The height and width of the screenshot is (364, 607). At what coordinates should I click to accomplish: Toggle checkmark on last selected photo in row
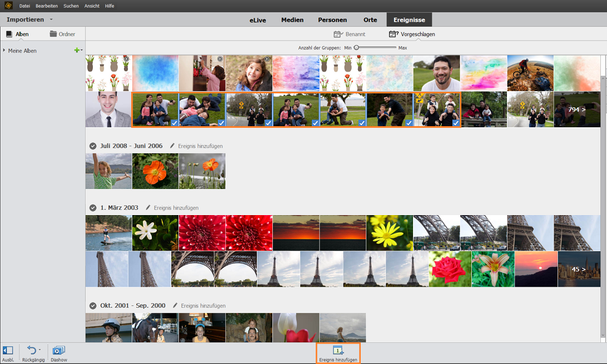tap(456, 123)
